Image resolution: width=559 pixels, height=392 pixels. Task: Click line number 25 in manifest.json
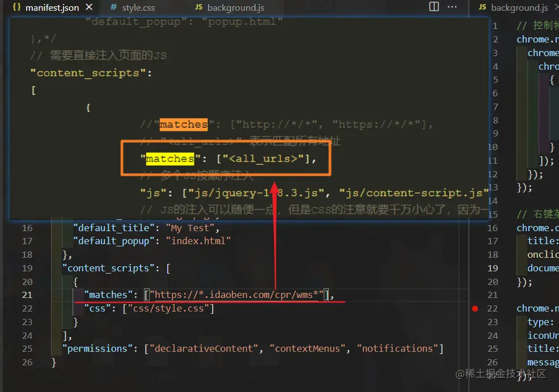click(x=27, y=349)
